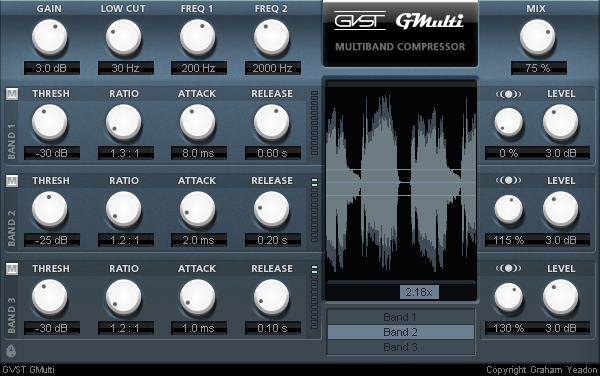
Task: Select the -30 dB Band 1 threshold value
Action: coord(52,153)
